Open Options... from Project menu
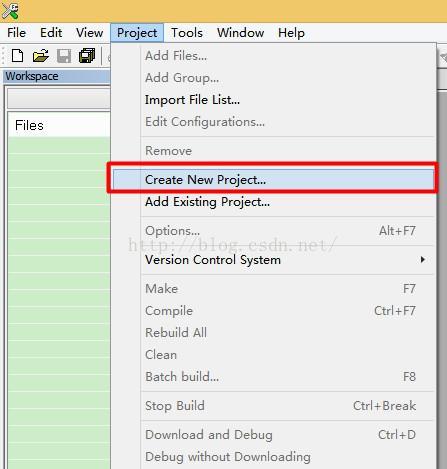The width and height of the screenshot is (447, 469). click(x=273, y=231)
